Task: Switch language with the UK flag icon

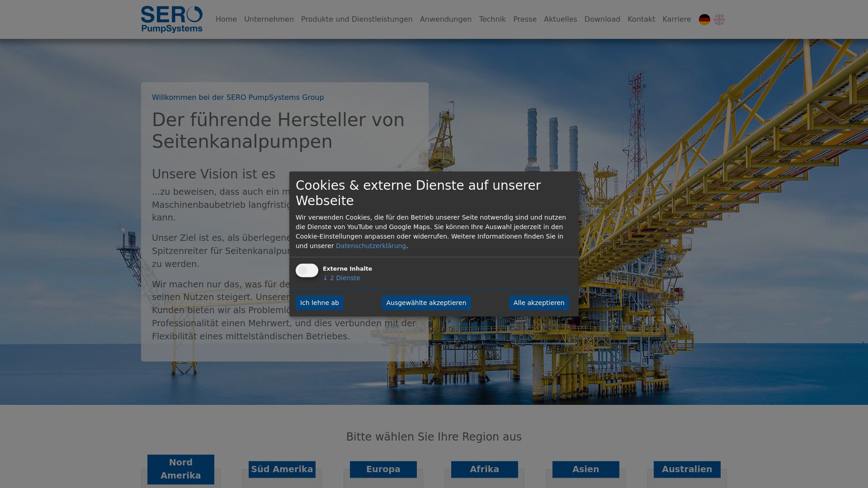Action: (719, 19)
